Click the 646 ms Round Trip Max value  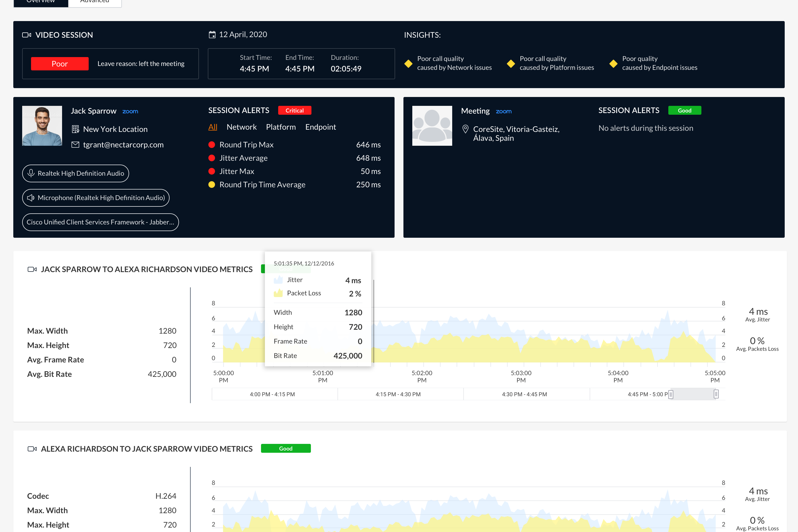[369, 145]
